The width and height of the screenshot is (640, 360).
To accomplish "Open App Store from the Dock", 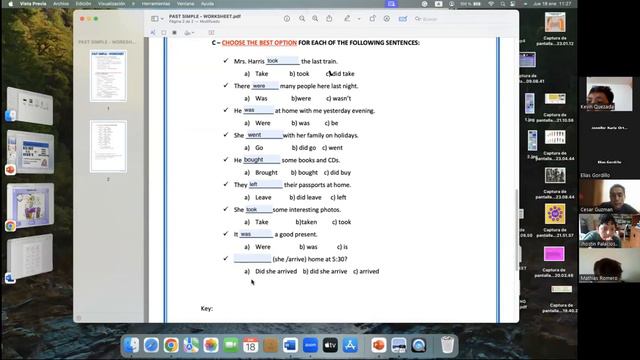I will (x=350, y=345).
